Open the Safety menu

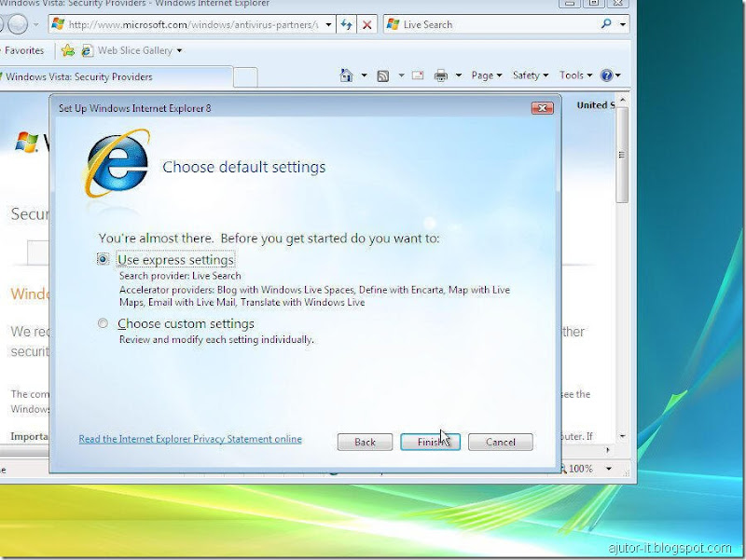530,75
